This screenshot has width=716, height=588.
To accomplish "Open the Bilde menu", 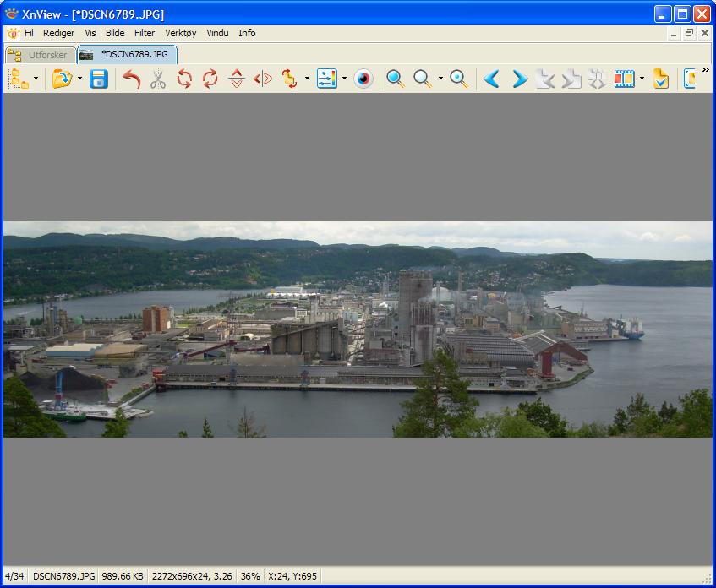I will [115, 33].
